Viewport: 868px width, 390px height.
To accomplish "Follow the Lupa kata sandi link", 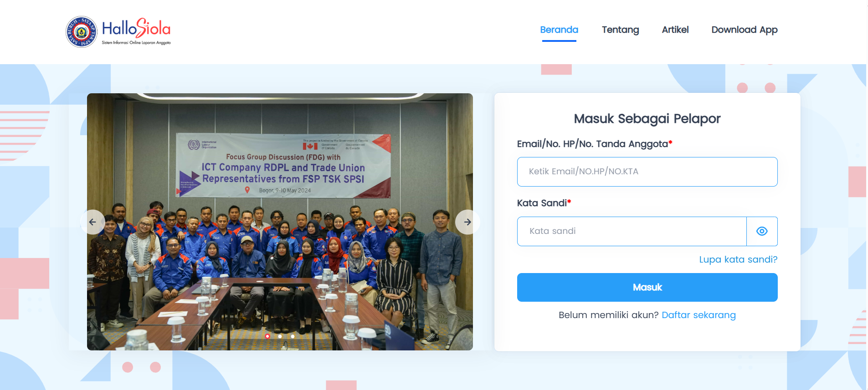I will tap(738, 259).
